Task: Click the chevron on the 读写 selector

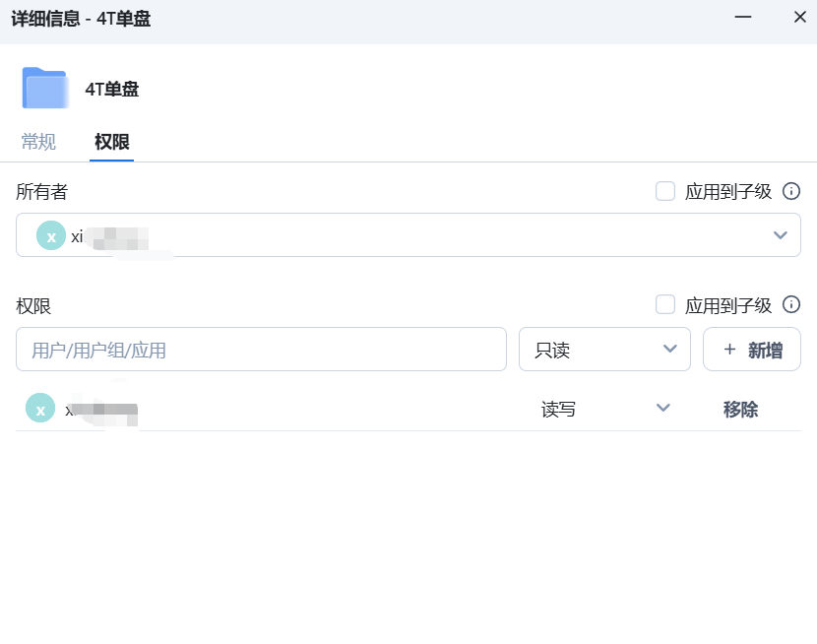Action: click(x=663, y=408)
